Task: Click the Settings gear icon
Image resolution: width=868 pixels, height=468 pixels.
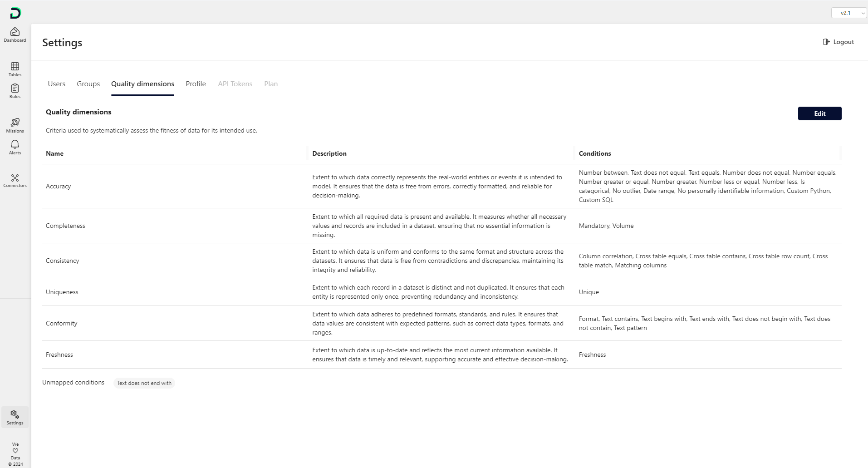Action: click(15, 415)
